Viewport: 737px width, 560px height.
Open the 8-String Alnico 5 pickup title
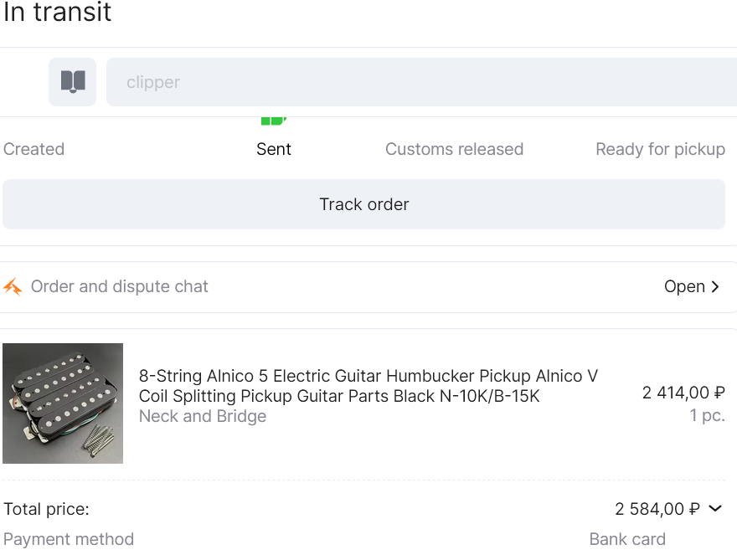click(x=368, y=386)
